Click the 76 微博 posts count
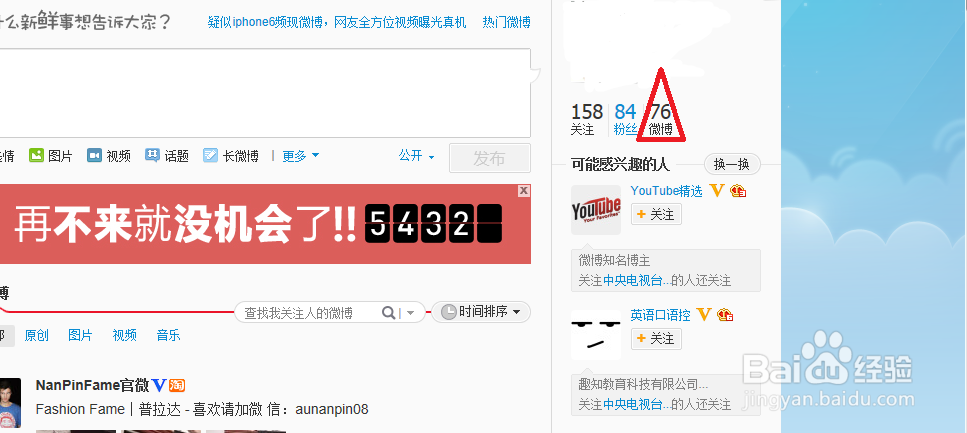This screenshot has width=967, height=433. [660, 119]
